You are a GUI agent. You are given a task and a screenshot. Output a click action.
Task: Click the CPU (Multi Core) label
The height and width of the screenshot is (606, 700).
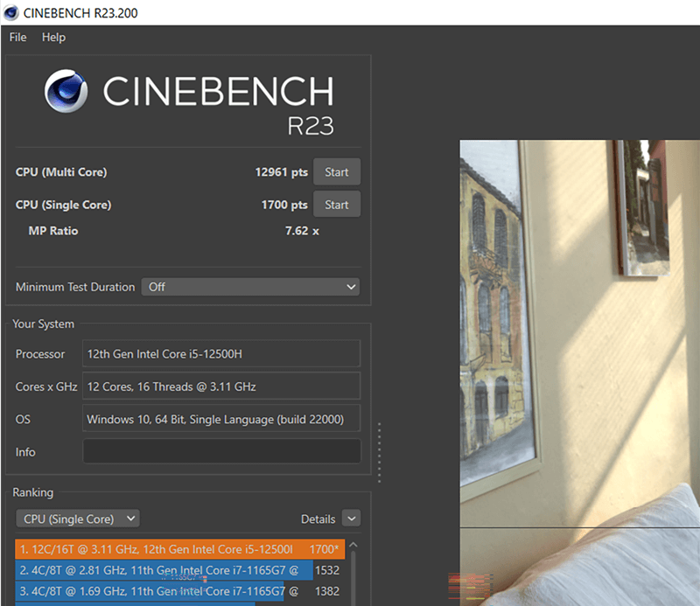tap(61, 172)
